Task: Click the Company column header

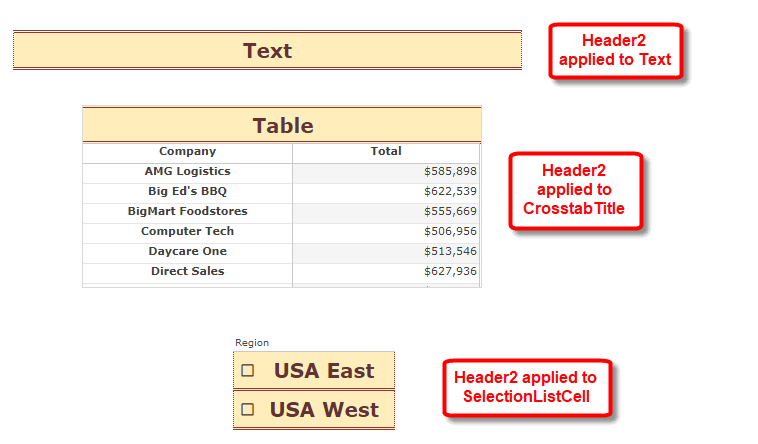Action: 187,152
